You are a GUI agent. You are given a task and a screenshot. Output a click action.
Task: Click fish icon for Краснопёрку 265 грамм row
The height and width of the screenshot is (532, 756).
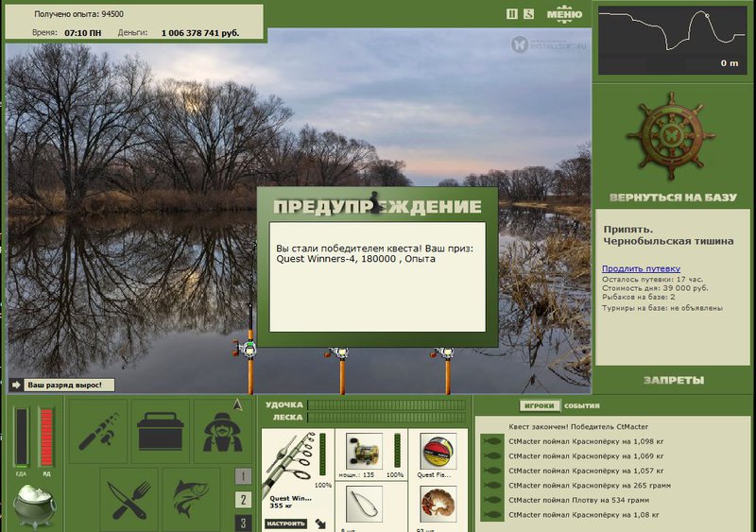pyautogui.click(x=492, y=485)
